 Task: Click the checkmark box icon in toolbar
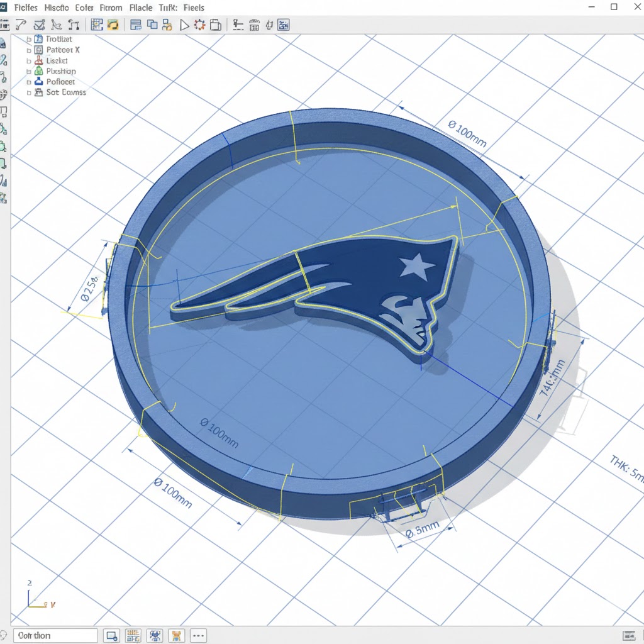(x=39, y=25)
